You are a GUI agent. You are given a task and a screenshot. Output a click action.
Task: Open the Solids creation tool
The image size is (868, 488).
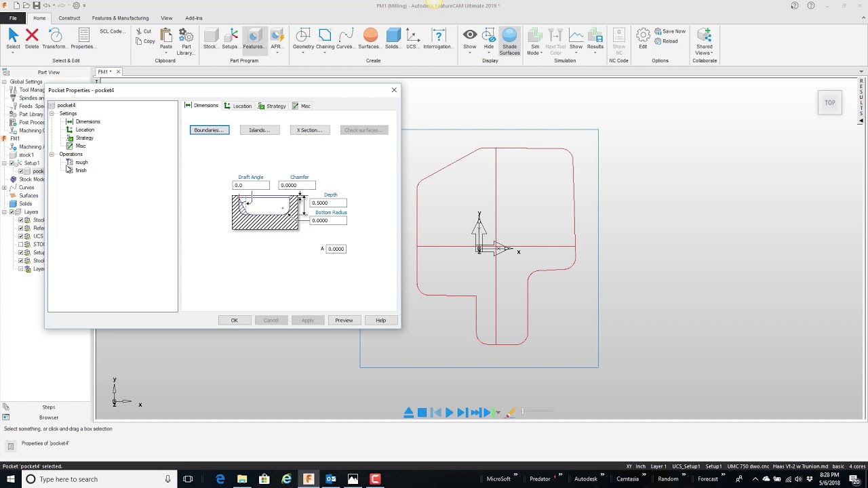pos(393,39)
